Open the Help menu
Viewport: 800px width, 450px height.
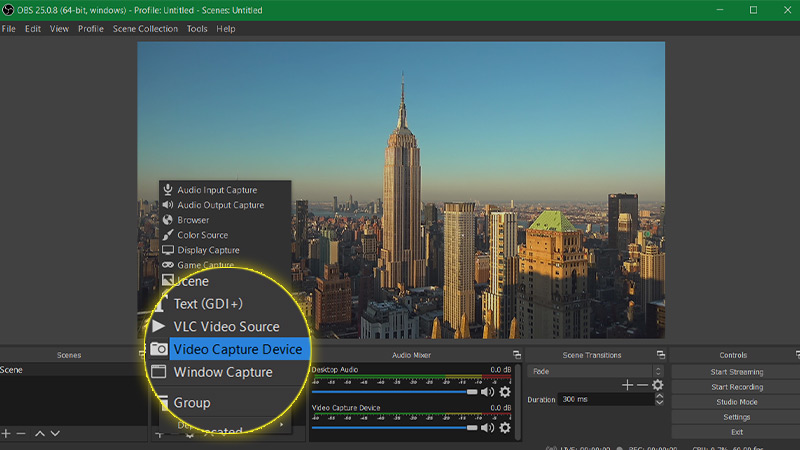click(226, 29)
